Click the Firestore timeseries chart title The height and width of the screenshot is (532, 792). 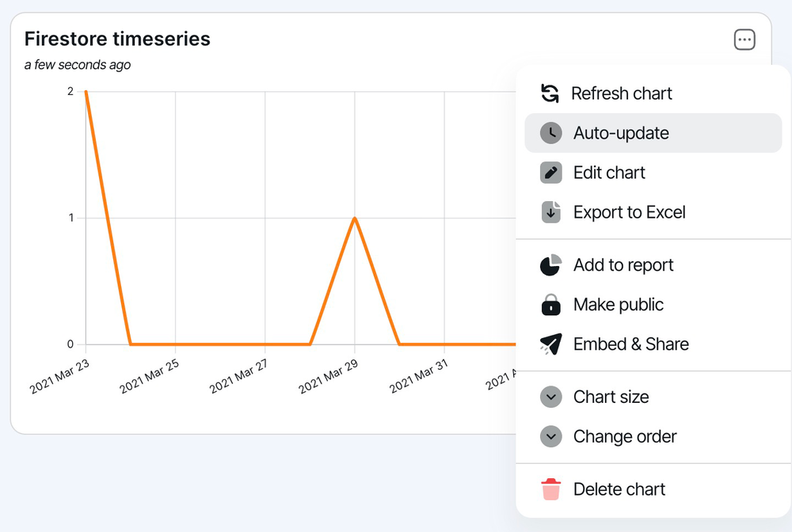tap(117, 38)
